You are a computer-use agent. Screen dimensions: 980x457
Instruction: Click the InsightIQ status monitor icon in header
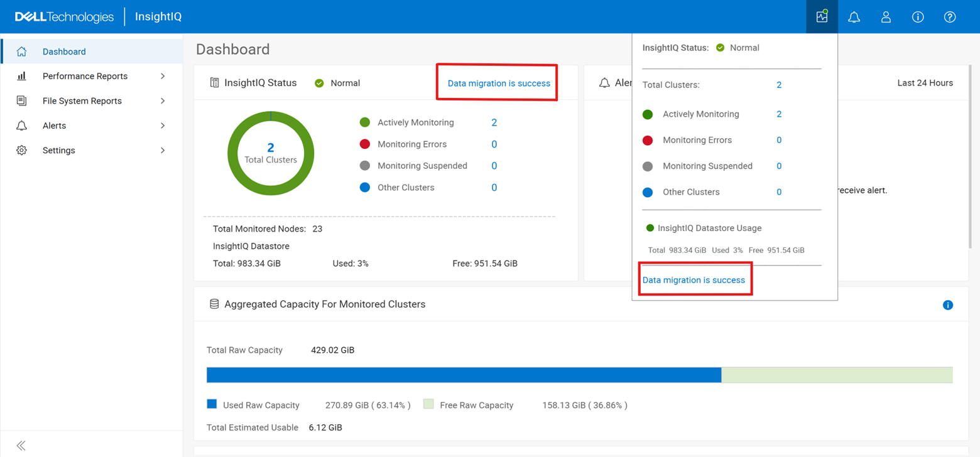coord(822,17)
